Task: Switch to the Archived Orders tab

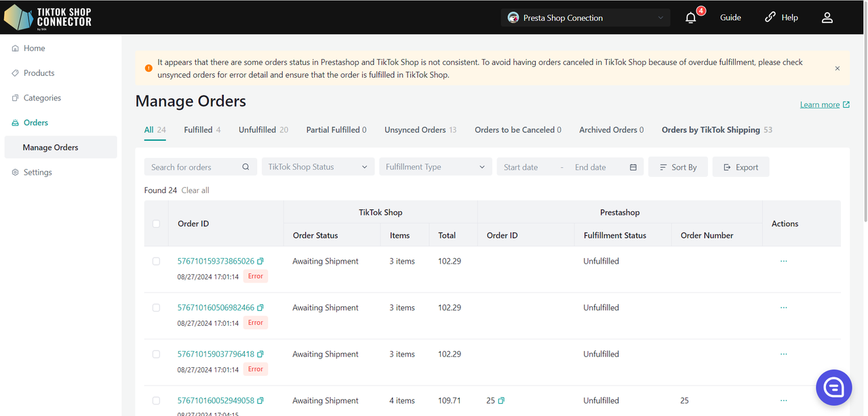Action: [x=612, y=130]
